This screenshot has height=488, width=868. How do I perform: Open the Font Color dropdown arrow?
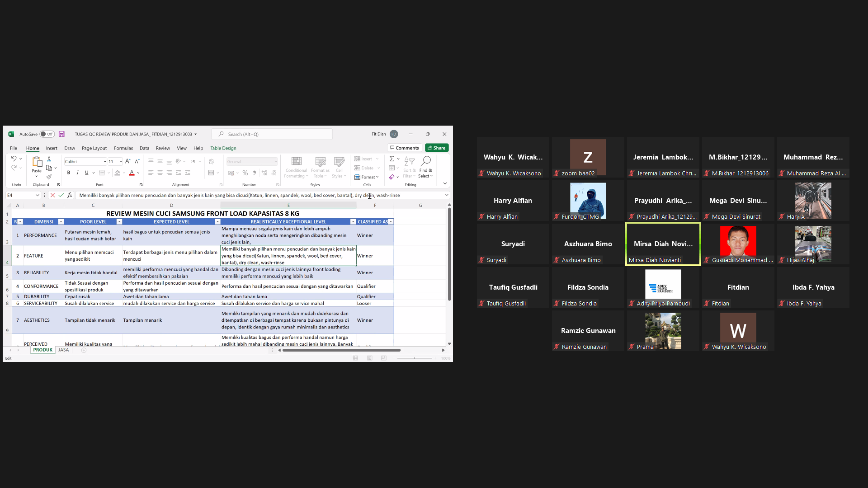[138, 173]
